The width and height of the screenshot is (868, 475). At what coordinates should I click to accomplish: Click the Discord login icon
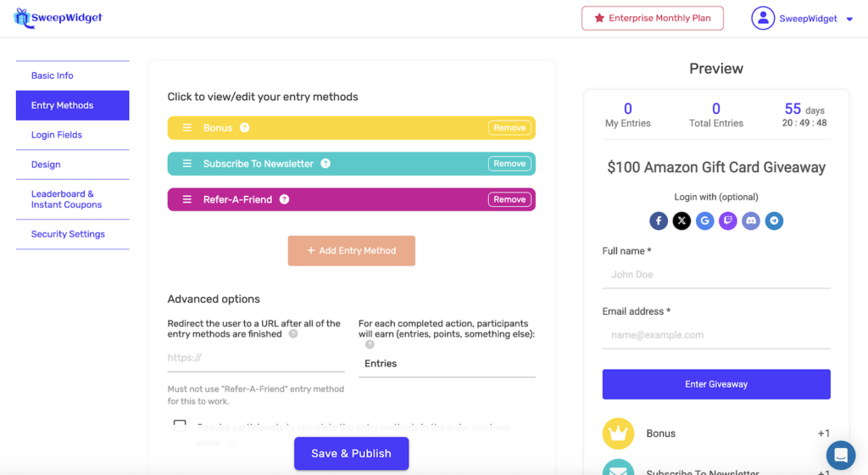[x=750, y=221]
